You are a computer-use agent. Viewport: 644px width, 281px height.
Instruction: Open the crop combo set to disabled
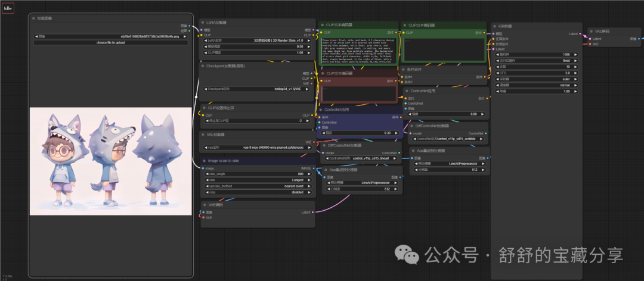257,192
